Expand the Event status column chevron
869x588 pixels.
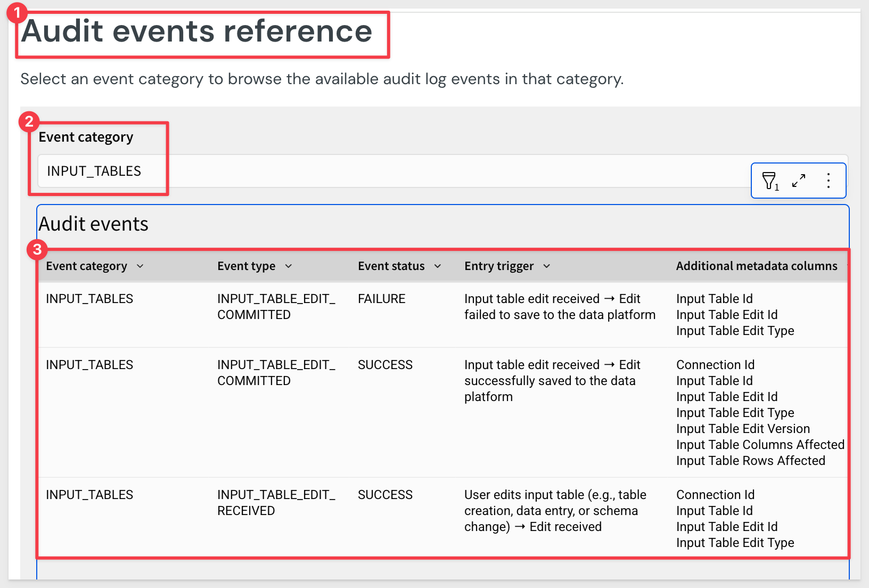(x=438, y=266)
